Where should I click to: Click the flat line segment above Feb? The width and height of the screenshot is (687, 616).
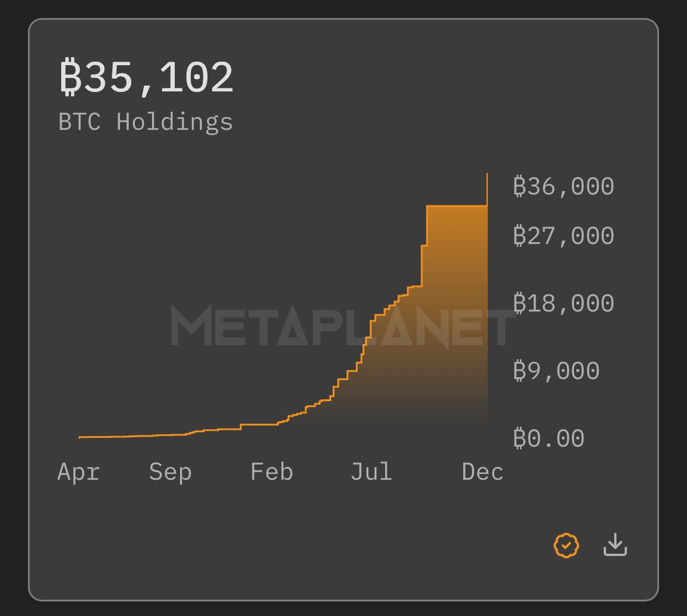point(259,424)
